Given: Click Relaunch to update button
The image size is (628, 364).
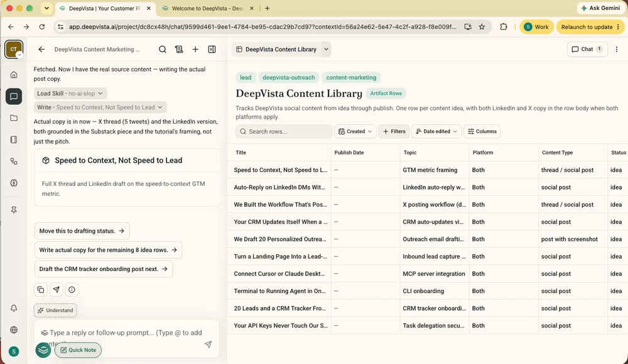Looking at the screenshot, I should (x=590, y=27).
